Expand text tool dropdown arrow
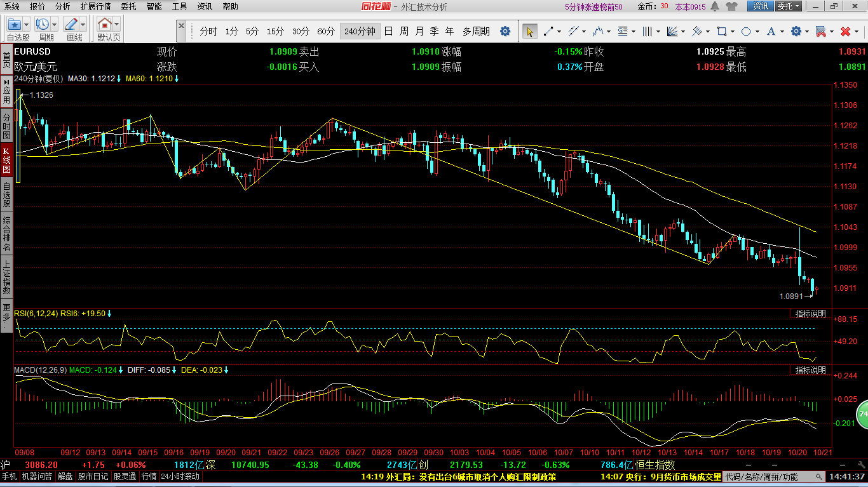The image size is (868, 487). click(782, 31)
